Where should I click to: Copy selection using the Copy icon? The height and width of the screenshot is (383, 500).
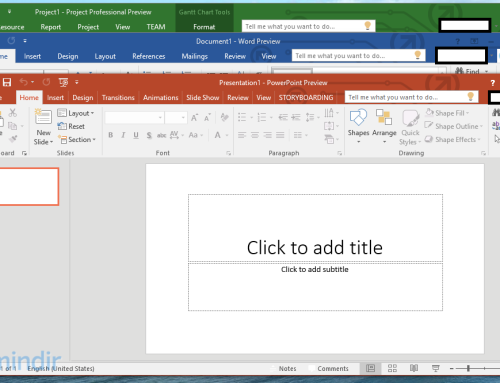[13, 126]
